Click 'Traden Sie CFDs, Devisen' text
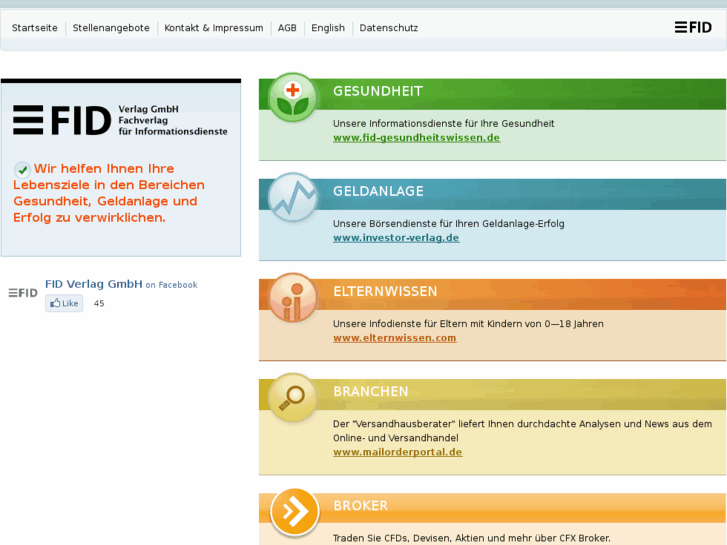The image size is (727, 545). (472, 538)
